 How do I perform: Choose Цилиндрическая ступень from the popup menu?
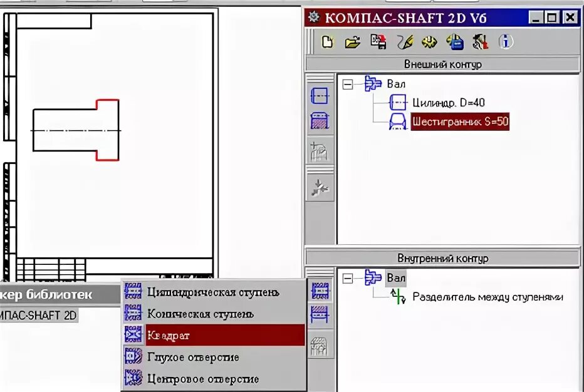214,292
